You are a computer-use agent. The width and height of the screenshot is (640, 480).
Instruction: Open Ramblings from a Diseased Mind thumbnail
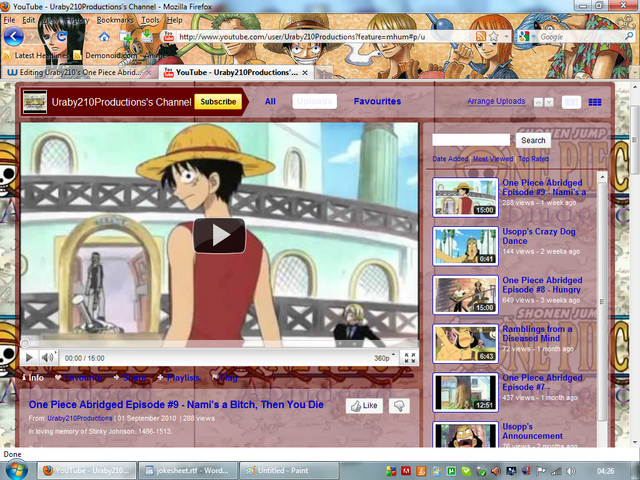click(x=465, y=344)
